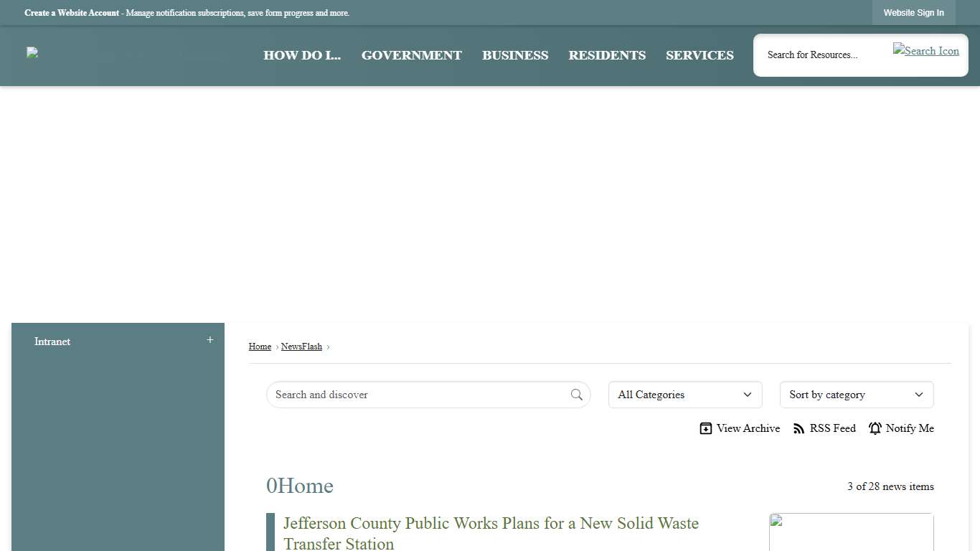Go to the Home breadcrumb link
Image resolution: width=980 pixels, height=551 pixels.
[260, 347]
